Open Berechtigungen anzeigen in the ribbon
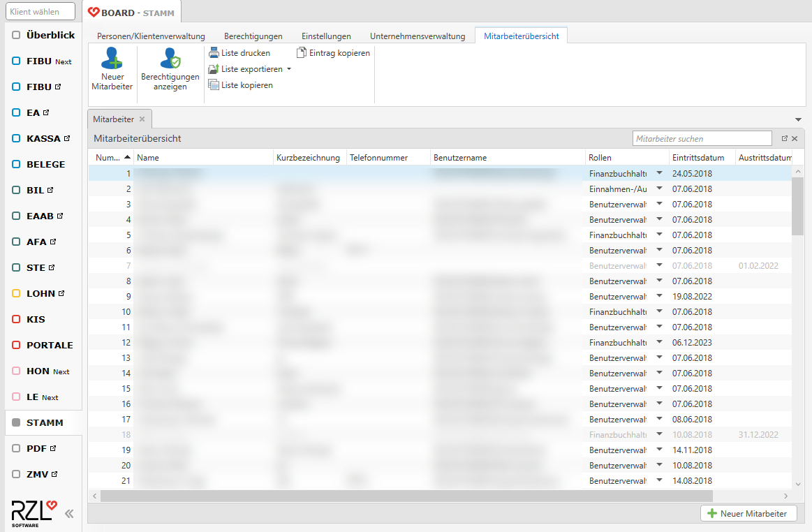The width and height of the screenshot is (812, 532). [x=170, y=59]
